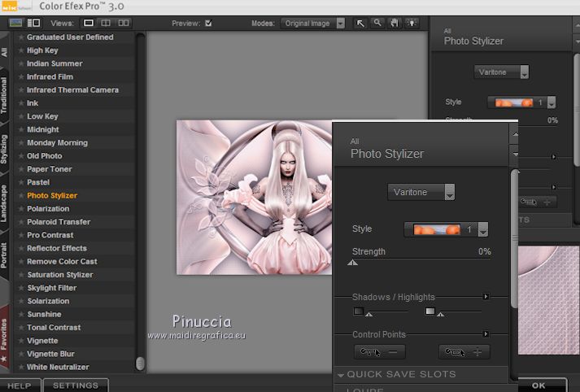Click remove control point button
The width and height of the screenshot is (580, 392).
pos(379,352)
